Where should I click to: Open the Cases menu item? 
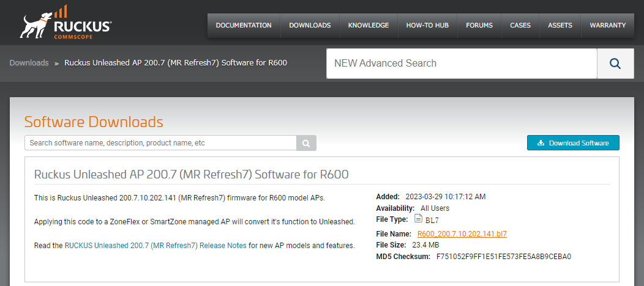click(x=520, y=26)
